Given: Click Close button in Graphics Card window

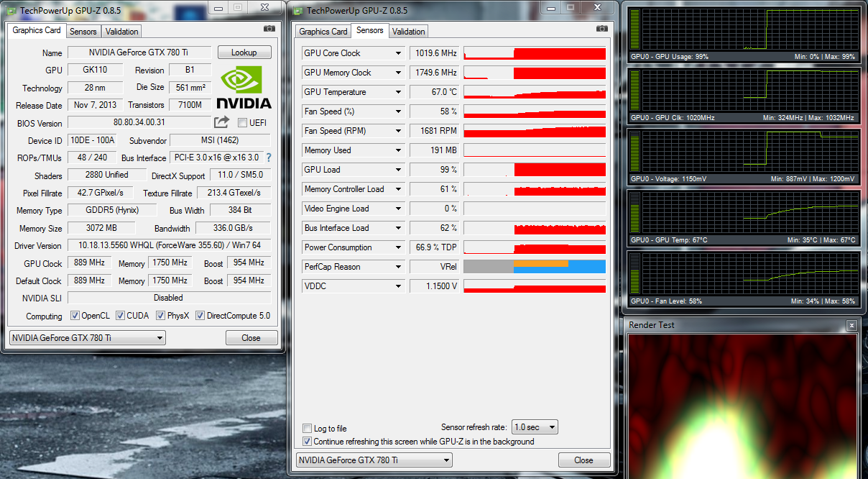Looking at the screenshot, I should [251, 337].
